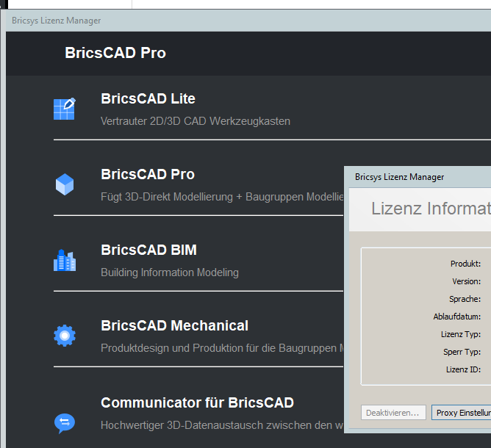Click the BricsCAD BIM buildings icon
The image size is (491, 448).
(x=65, y=260)
